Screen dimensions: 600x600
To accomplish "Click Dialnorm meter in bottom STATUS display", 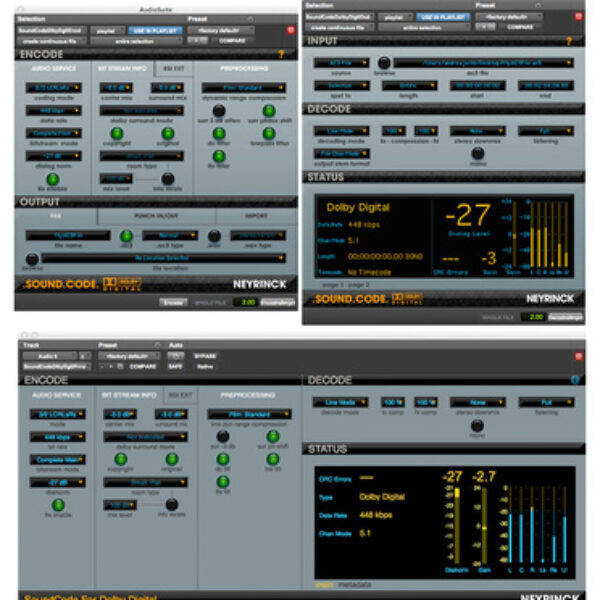I will point(457,525).
